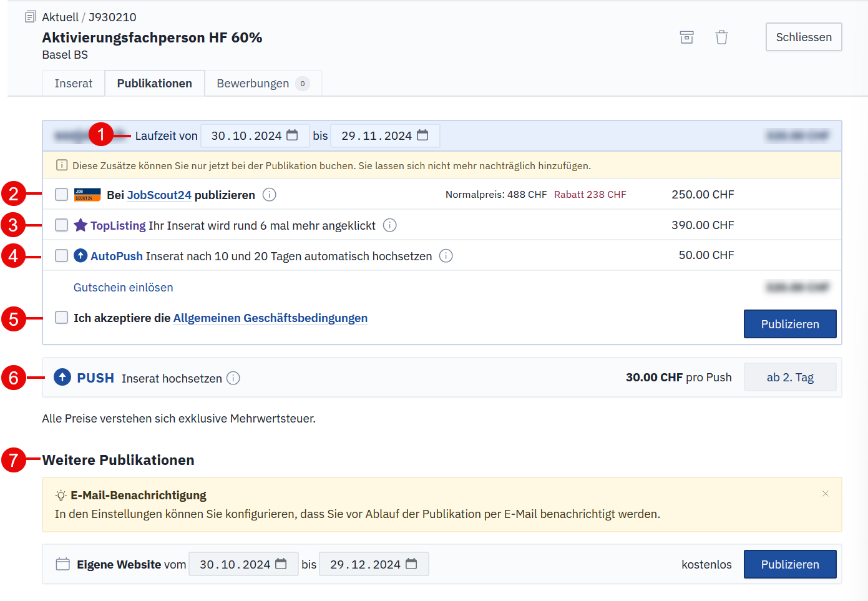
Task: Click the Gutschein einlösen link
Action: pyautogui.click(x=123, y=288)
